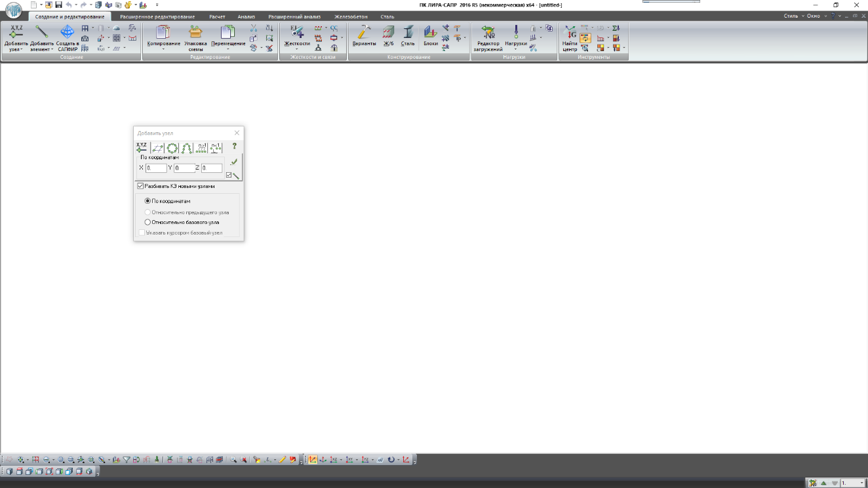This screenshot has height=488, width=868.
Task: Click the Нагрузки arrow icon
Action: [516, 32]
